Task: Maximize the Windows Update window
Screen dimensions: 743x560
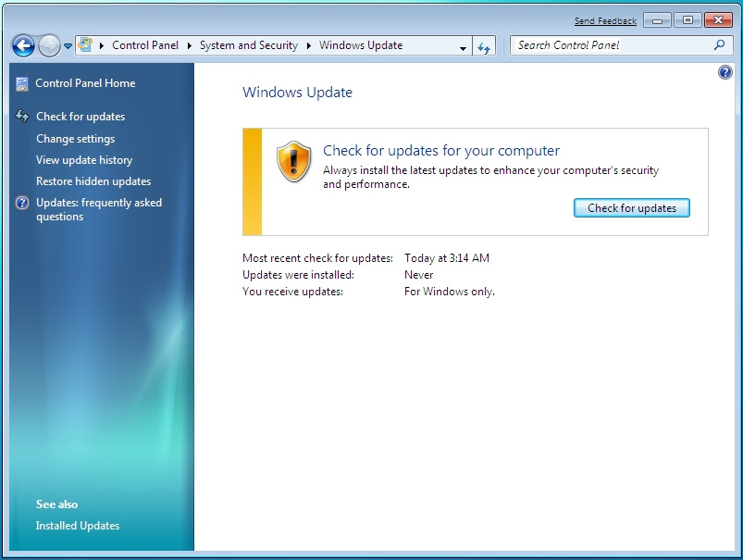Action: (687, 20)
